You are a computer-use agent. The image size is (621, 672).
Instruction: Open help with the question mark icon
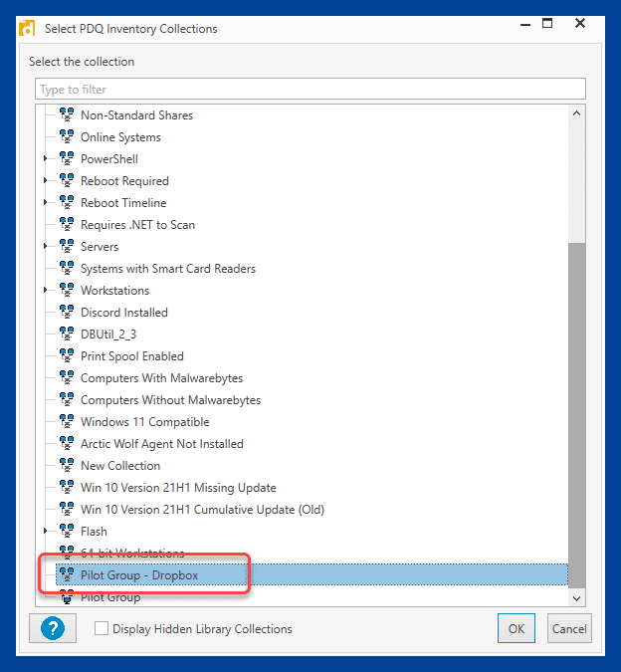(x=53, y=628)
